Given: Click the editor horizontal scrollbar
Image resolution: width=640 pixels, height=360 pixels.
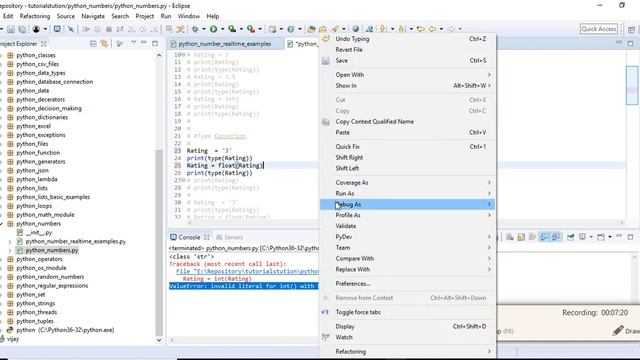Looking at the screenshot, I should 404,223.
